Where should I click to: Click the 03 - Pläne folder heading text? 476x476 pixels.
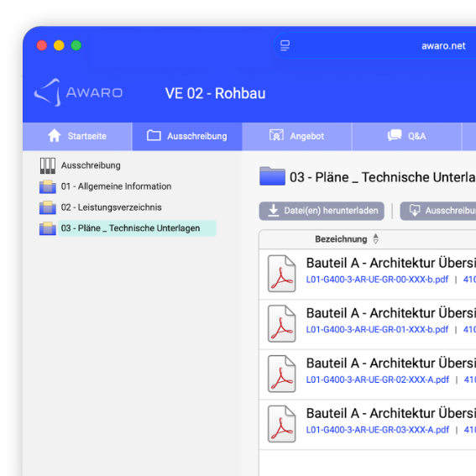(383, 177)
